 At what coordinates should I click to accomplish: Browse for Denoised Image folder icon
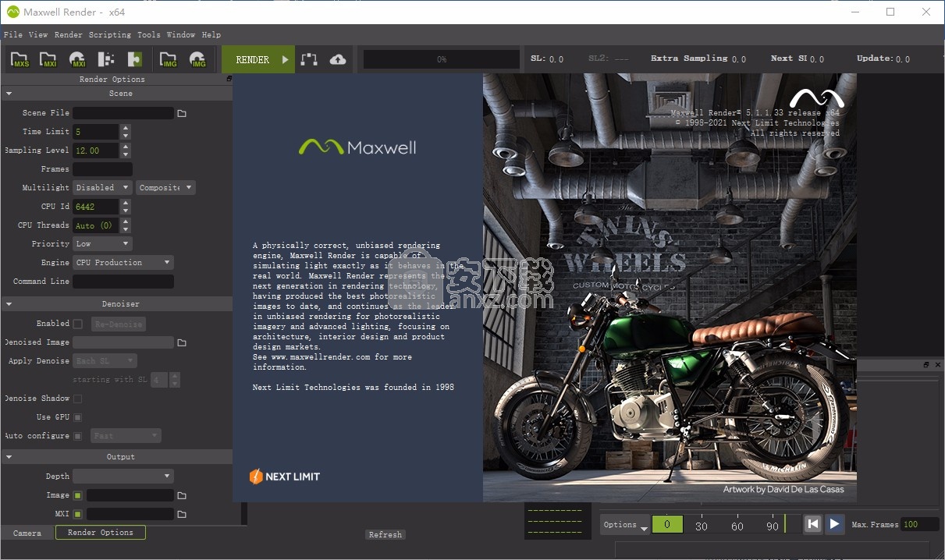[x=182, y=342]
